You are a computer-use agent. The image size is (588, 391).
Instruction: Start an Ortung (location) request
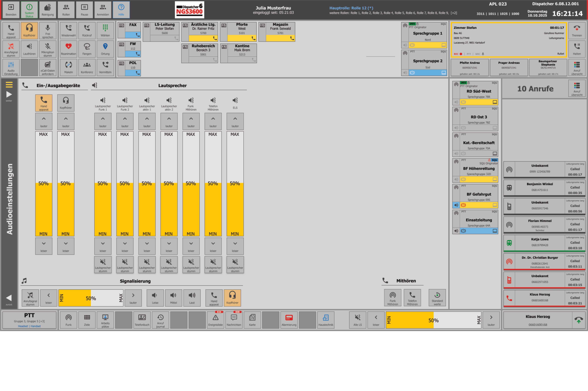(105, 49)
